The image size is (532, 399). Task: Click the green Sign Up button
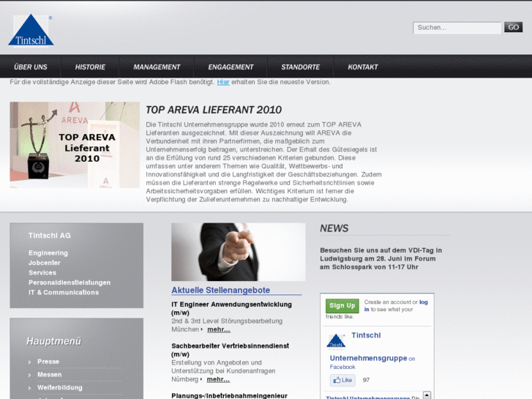click(342, 305)
